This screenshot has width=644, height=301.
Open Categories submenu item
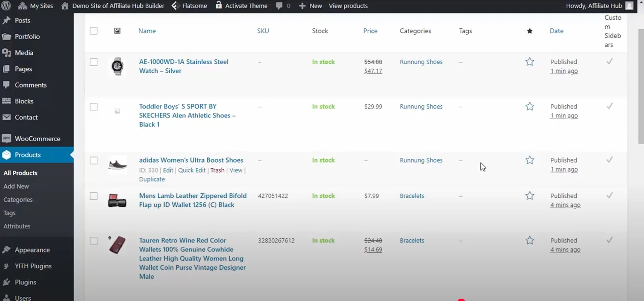pos(18,200)
